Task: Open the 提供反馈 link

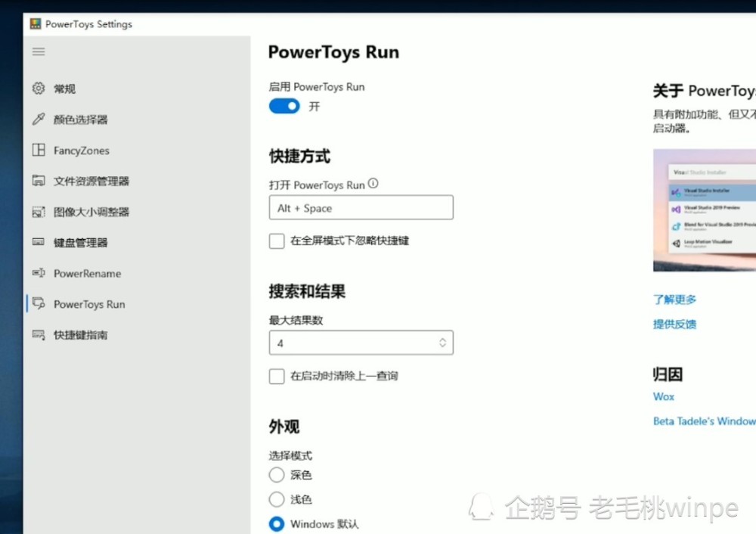Action: point(674,324)
